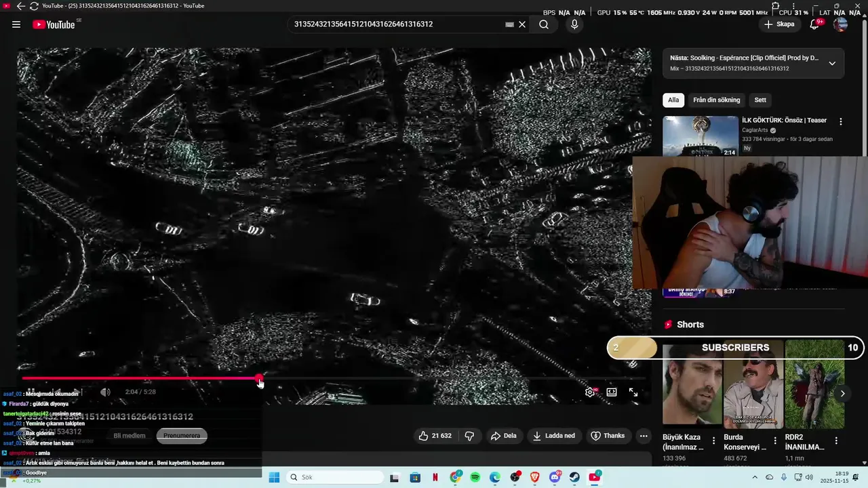Image resolution: width=868 pixels, height=488 pixels.
Task: Show next Shorts with the arrow
Action: click(843, 394)
